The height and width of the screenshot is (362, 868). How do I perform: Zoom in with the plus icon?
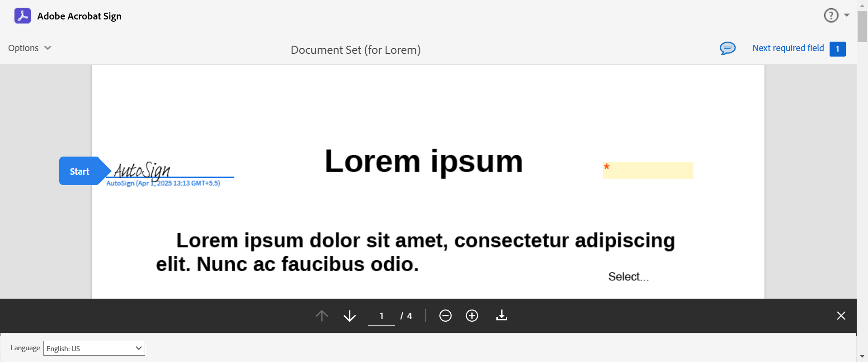[472, 315]
